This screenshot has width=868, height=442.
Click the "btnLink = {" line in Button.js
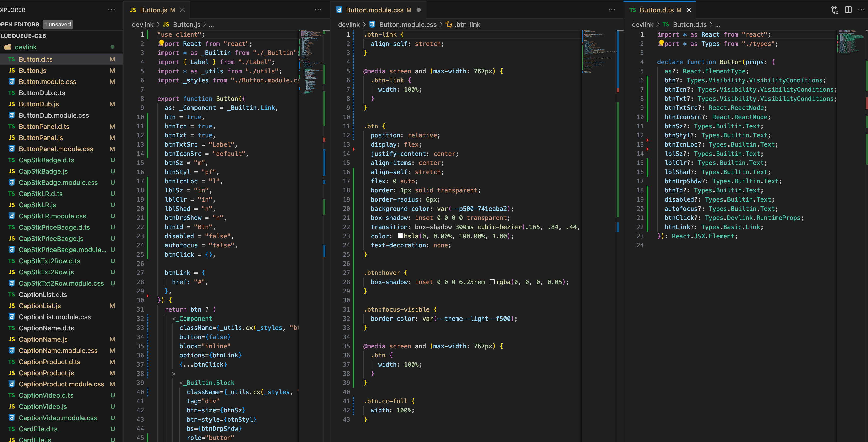185,273
